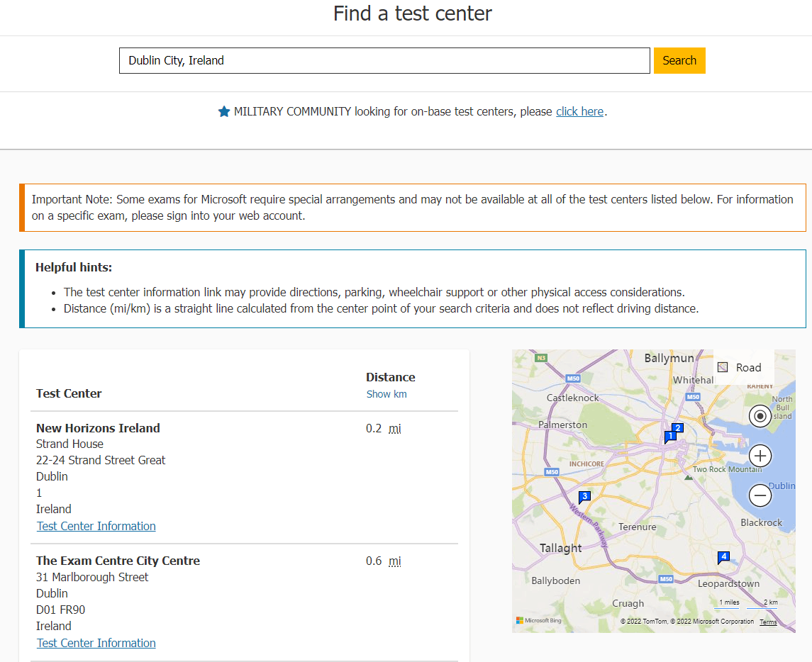Click the Microsoft Bing logo on map
The height and width of the screenshot is (662, 812).
pos(538,620)
